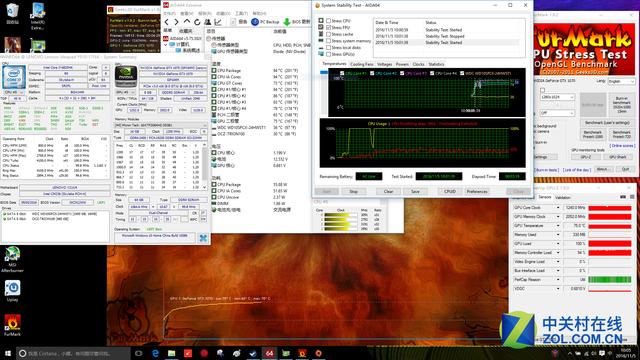Click the Intel Core i7 logo in summary window
Screen dimensions: 640x360
point(13,76)
